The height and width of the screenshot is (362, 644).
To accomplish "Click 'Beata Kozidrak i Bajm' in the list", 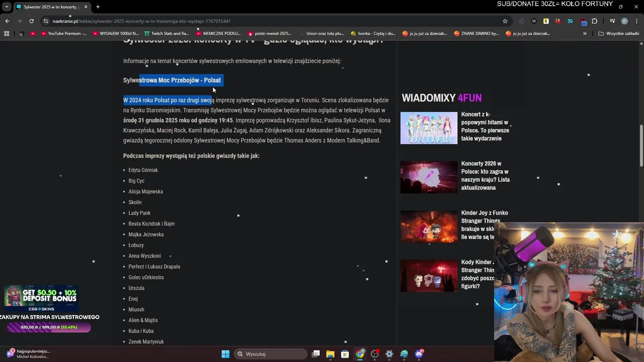I will tap(151, 224).
